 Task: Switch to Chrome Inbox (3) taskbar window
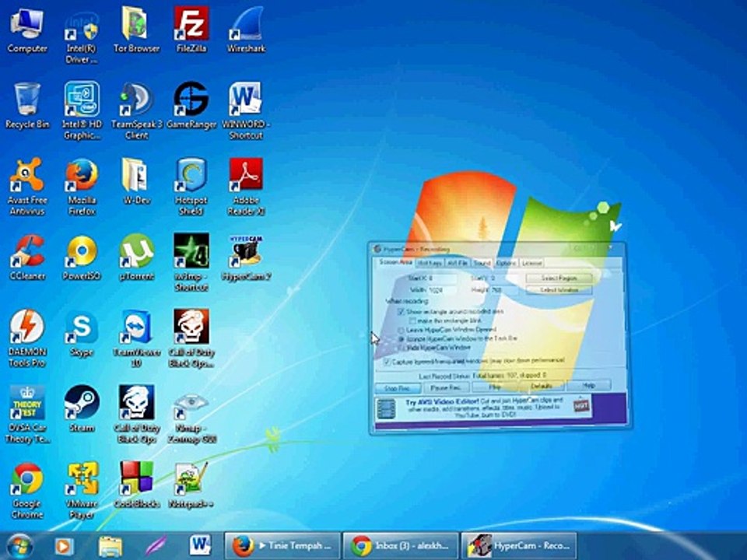pyautogui.click(x=400, y=546)
